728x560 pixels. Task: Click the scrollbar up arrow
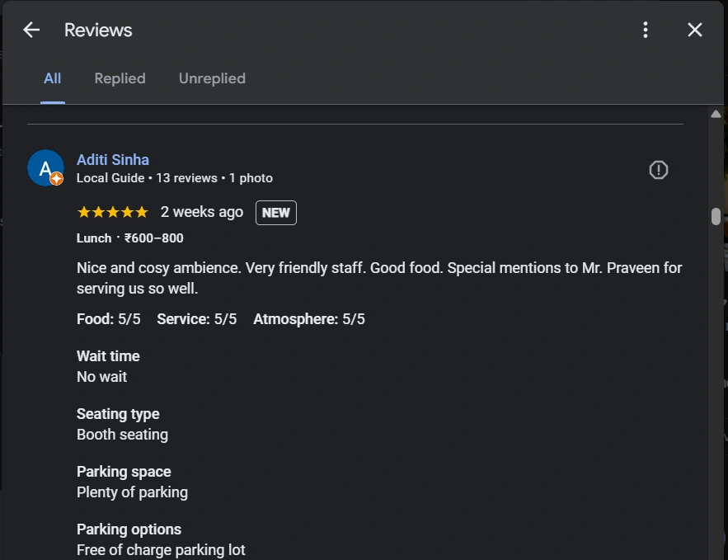pos(716,113)
